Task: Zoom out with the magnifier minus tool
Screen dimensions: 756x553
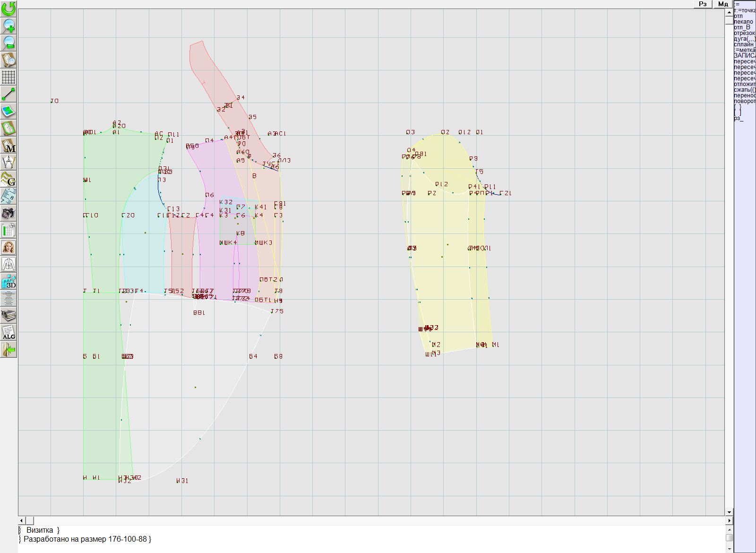Action: (x=9, y=43)
